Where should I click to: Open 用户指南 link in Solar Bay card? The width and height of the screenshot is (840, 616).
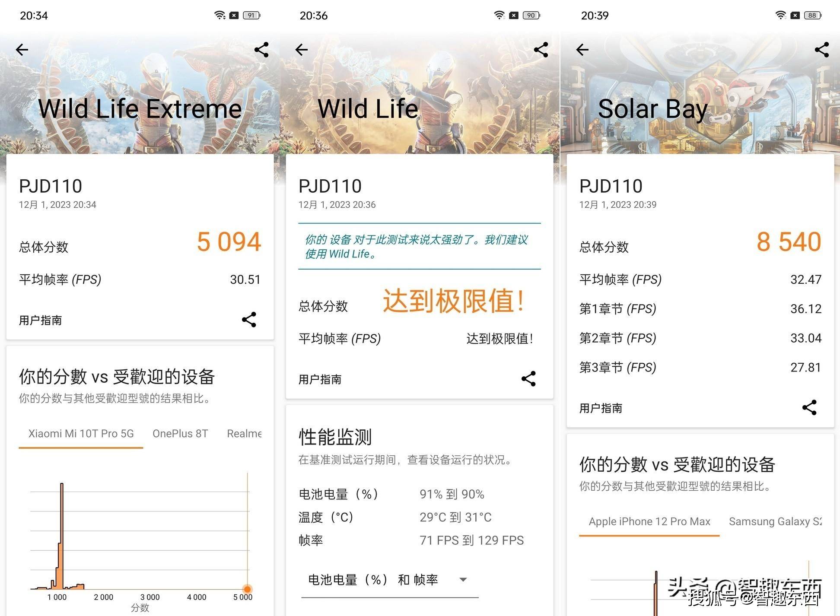point(601,408)
